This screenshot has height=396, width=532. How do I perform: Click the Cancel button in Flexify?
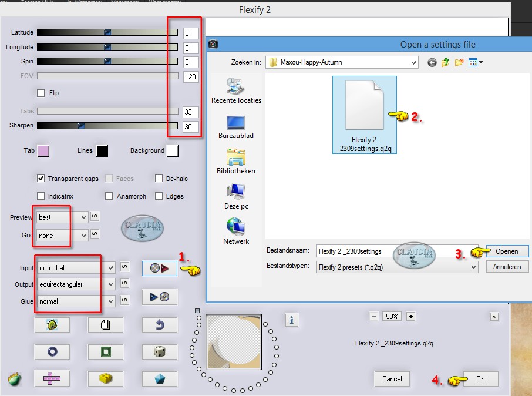(x=392, y=379)
